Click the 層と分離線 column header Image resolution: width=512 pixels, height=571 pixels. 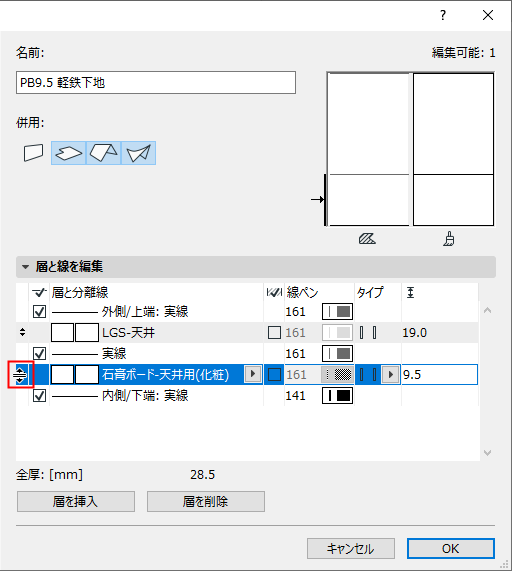(80, 292)
